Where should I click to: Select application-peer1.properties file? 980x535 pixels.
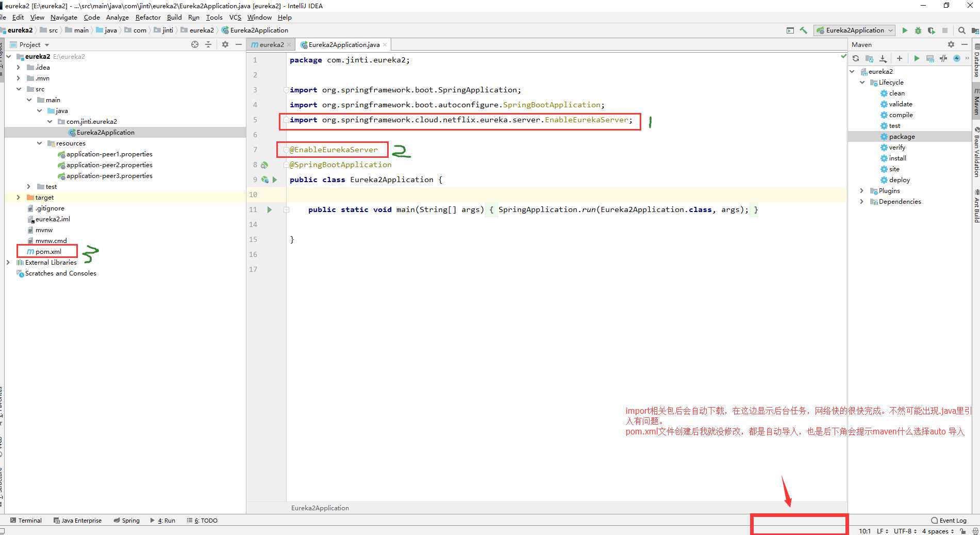coord(109,154)
